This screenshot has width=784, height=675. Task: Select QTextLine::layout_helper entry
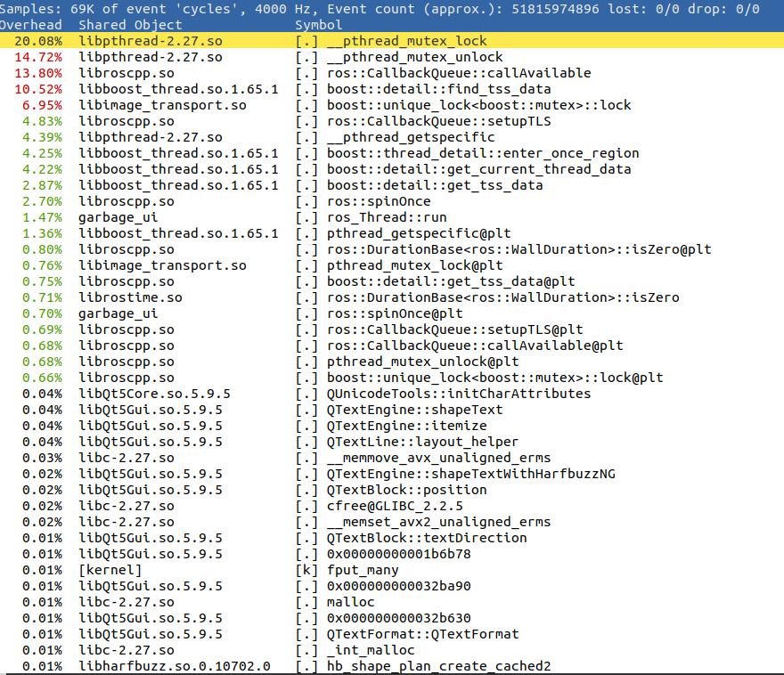[392, 442]
